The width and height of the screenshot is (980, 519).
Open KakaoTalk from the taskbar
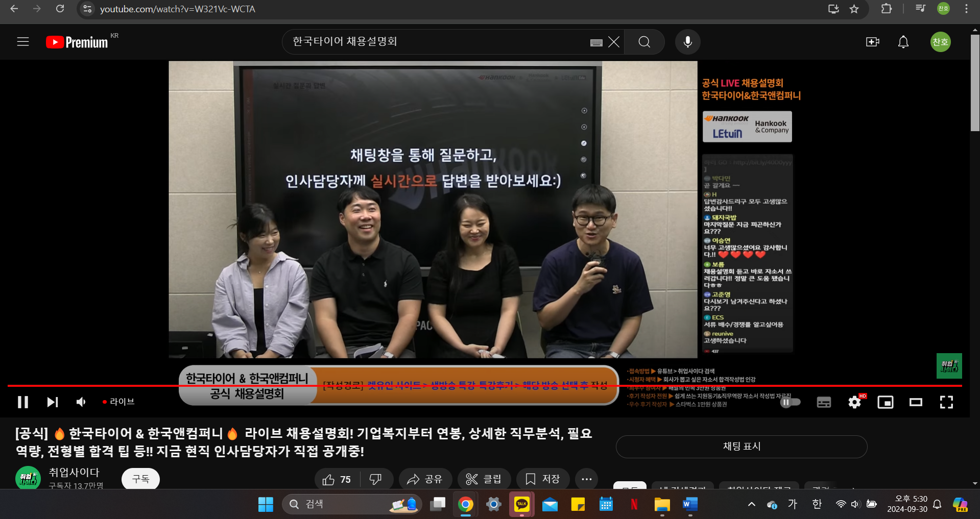pos(521,504)
